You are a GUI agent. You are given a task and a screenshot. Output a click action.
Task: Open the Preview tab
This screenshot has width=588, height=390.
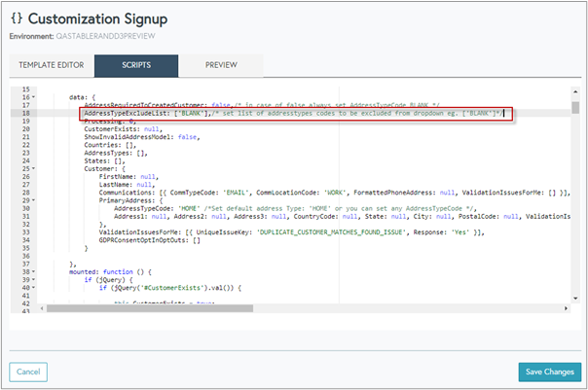221,65
